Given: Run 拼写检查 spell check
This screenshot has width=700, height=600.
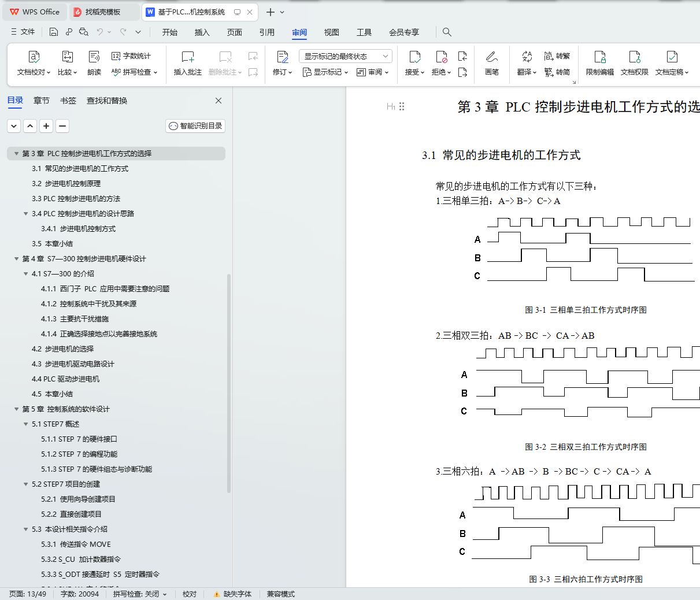Looking at the screenshot, I should pos(134,72).
